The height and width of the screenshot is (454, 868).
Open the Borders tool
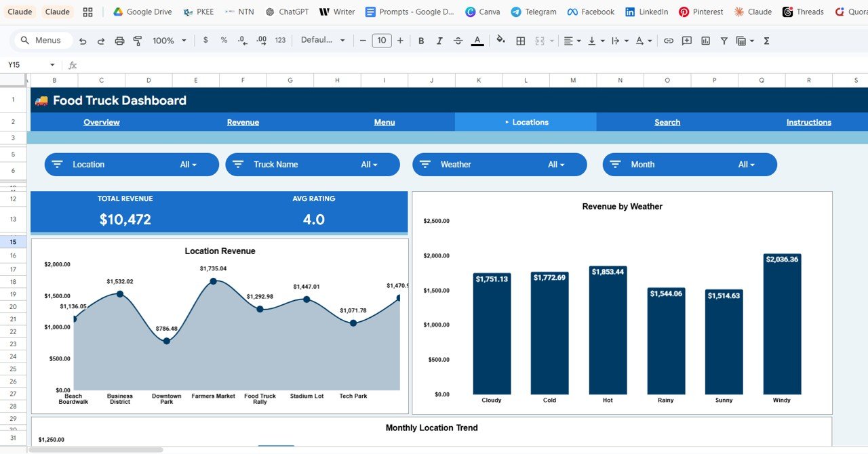point(520,41)
